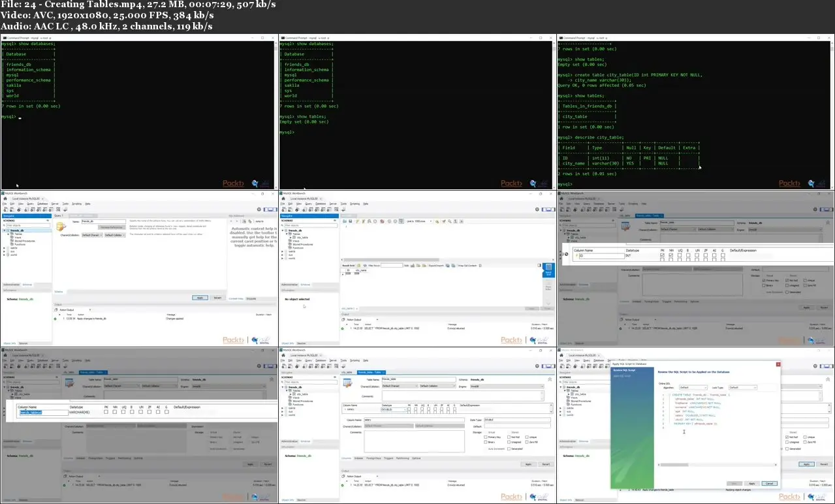The width and height of the screenshot is (835, 504).
Task: Click the Filter Rows field in result grid
Action: point(392,266)
